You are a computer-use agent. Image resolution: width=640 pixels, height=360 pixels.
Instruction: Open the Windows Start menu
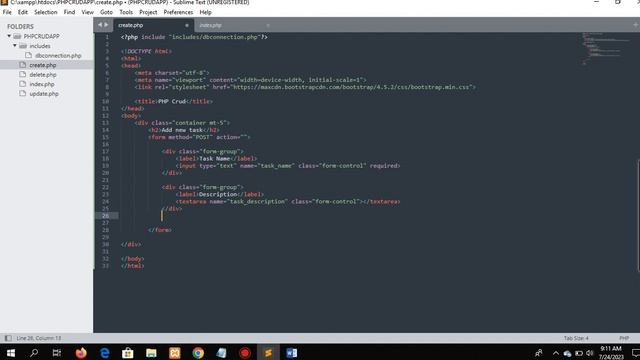point(11,353)
